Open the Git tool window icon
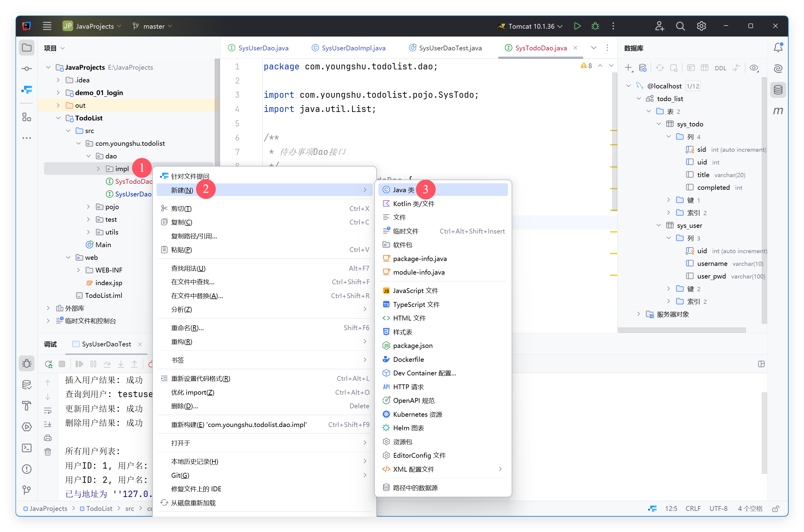Screen dimensions: 804x532 click(27, 490)
